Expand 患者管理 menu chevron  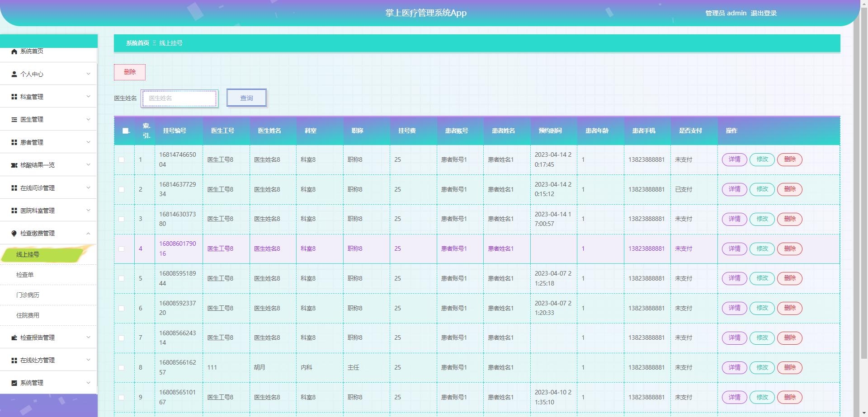[88, 142]
